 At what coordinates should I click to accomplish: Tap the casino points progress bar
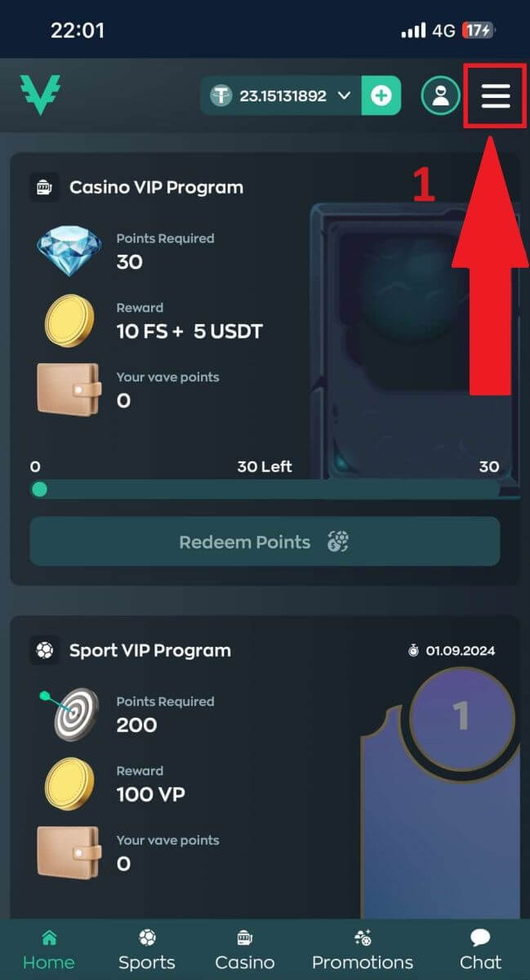[265, 489]
